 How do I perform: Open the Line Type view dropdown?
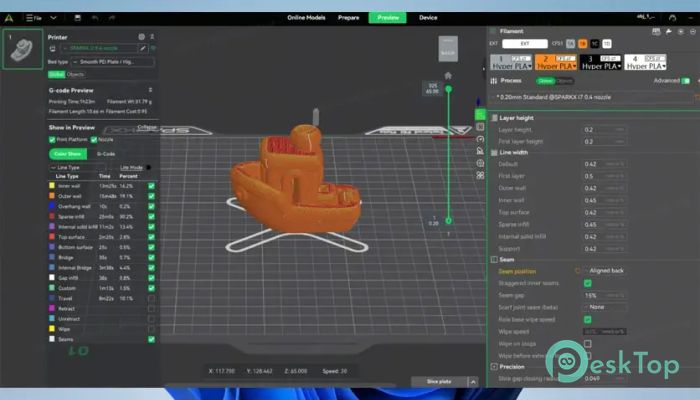pyautogui.click(x=77, y=167)
